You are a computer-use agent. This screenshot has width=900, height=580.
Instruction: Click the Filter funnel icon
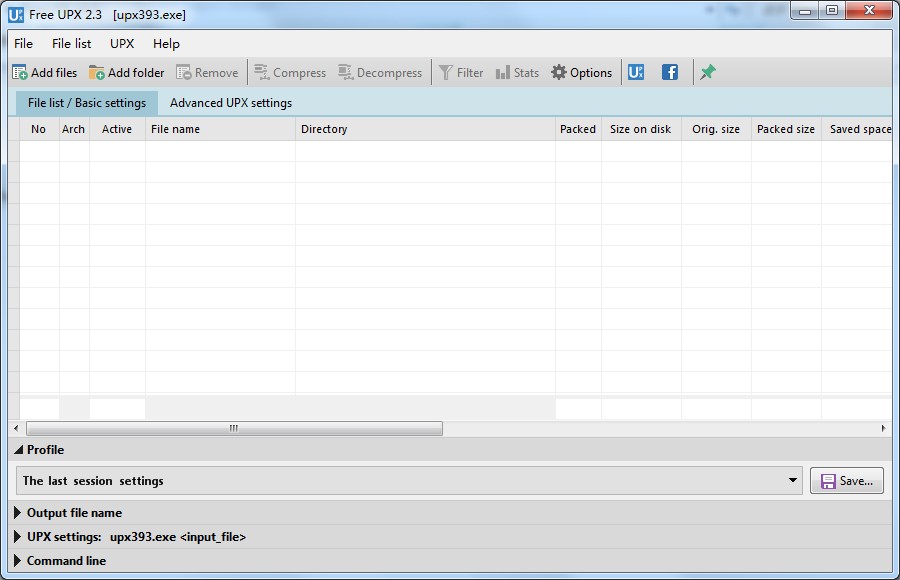(446, 73)
